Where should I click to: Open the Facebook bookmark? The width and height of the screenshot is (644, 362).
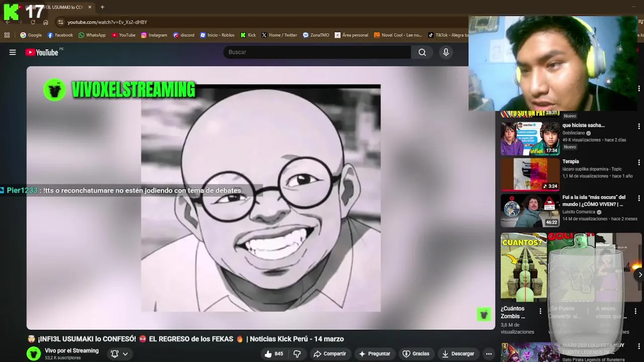(x=60, y=35)
